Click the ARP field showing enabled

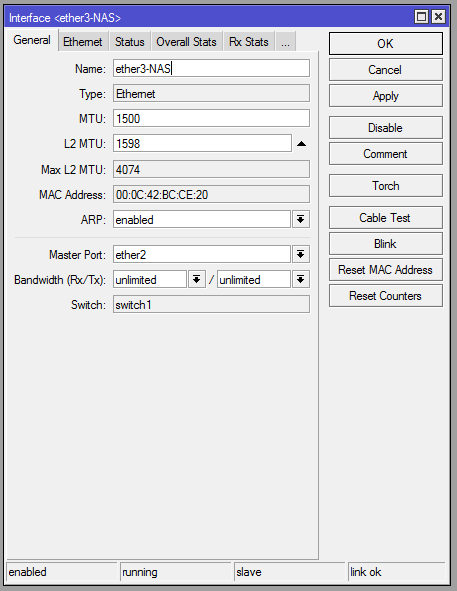coord(202,219)
